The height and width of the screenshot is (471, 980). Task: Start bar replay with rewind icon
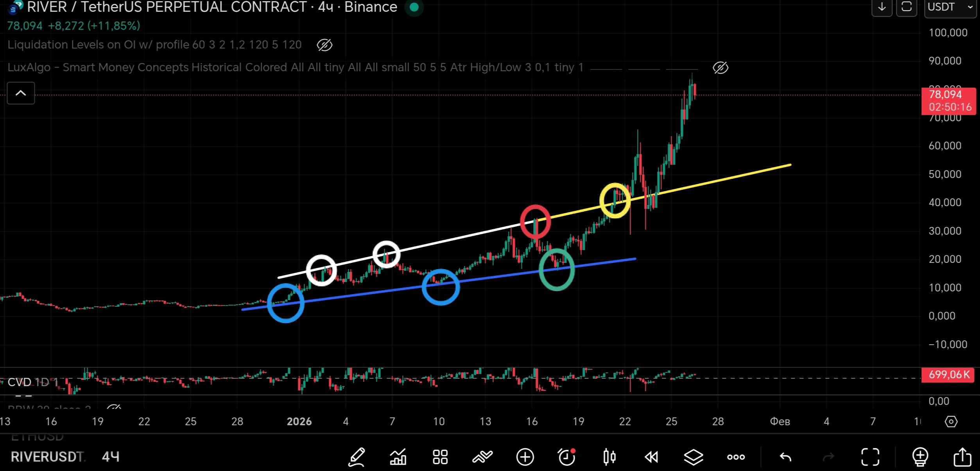(x=651, y=457)
